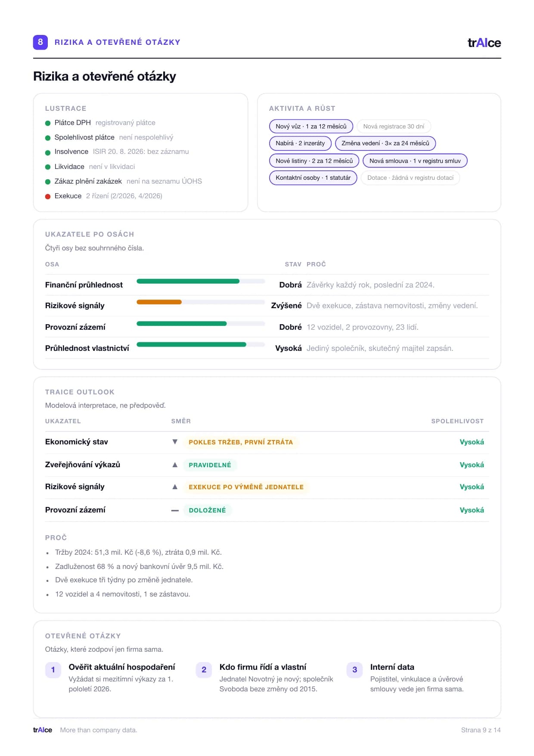Image resolution: width=534 pixels, height=756 pixels.
Task: Click the Doložené status badge
Action: coord(207,510)
